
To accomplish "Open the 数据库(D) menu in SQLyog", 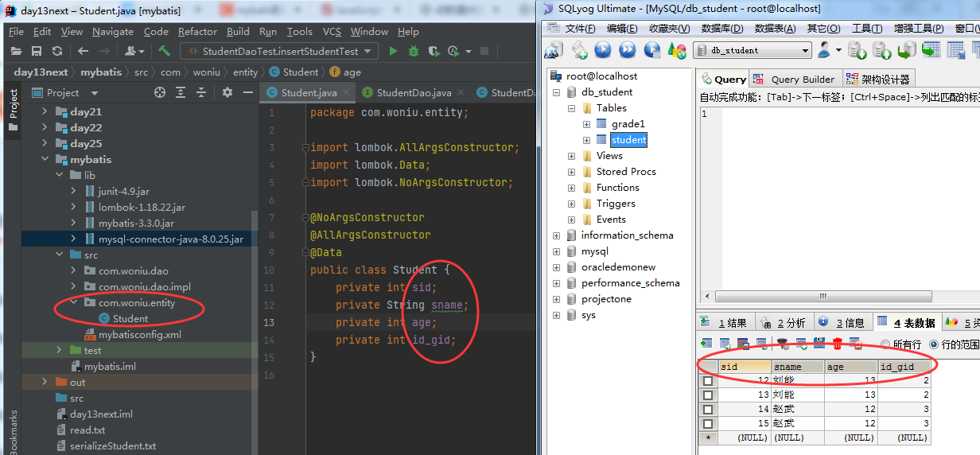I will coord(721,29).
